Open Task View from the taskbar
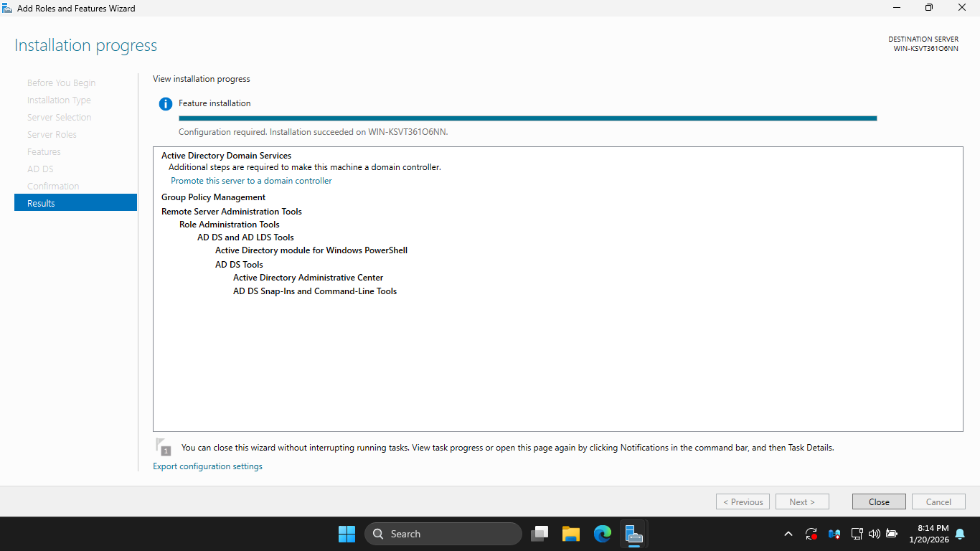Screen dimensions: 980x551 coord(540,534)
